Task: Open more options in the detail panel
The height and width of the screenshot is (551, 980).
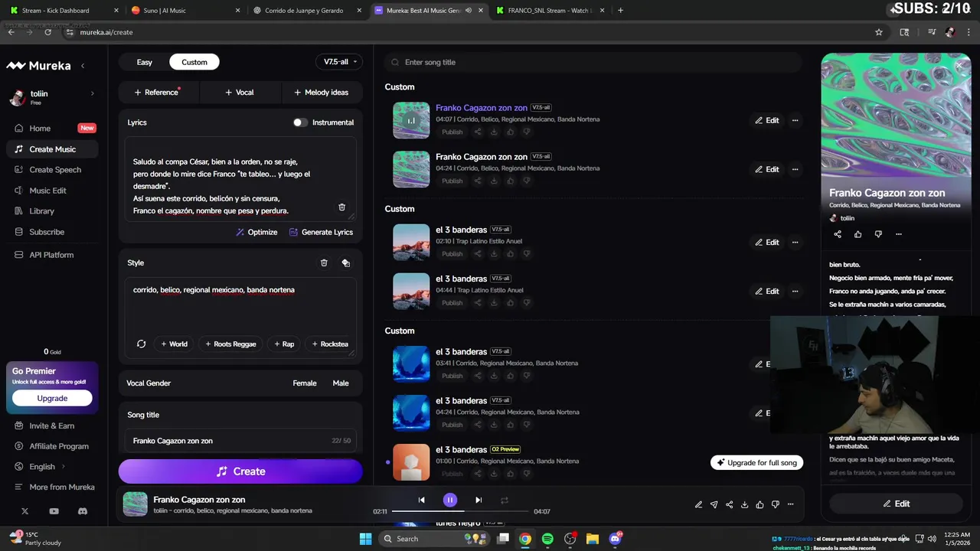Action: pos(899,234)
